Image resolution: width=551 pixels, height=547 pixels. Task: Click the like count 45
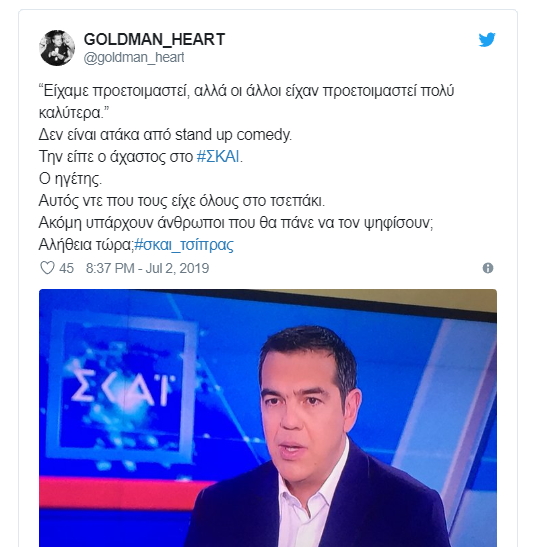click(66, 268)
